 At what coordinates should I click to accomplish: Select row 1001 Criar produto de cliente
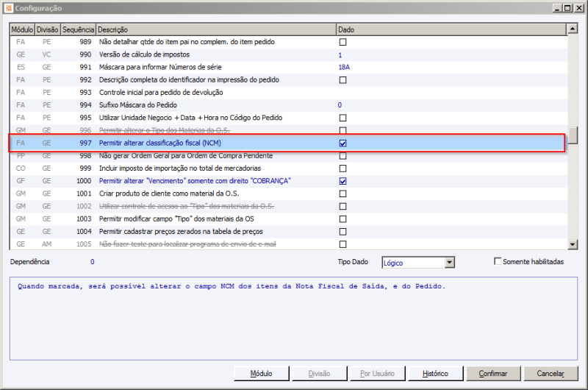[287, 194]
